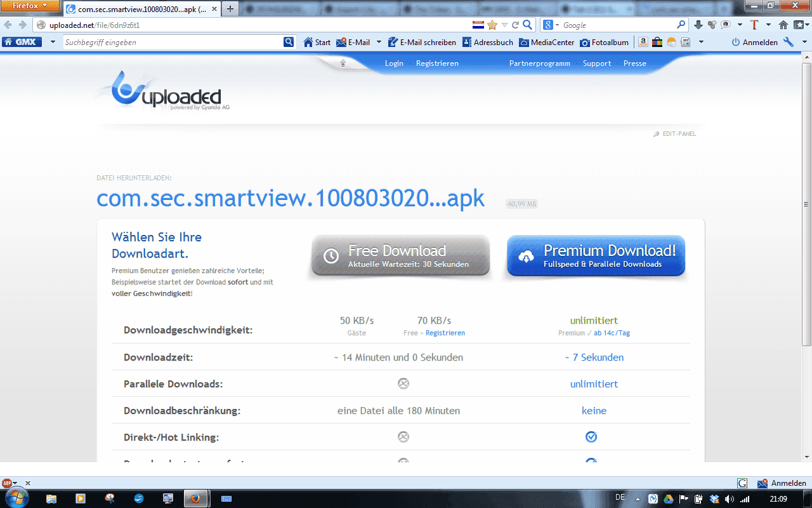The width and height of the screenshot is (812, 508).
Task: Open Support menu item
Action: (596, 63)
